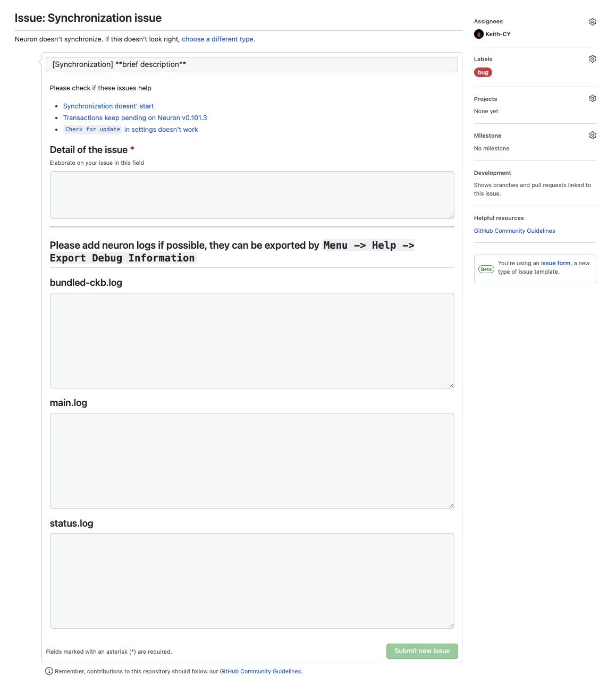This screenshot has height=693, width=616.
Task: Open GitHub Community Guidelines link in footer
Action: (260, 671)
